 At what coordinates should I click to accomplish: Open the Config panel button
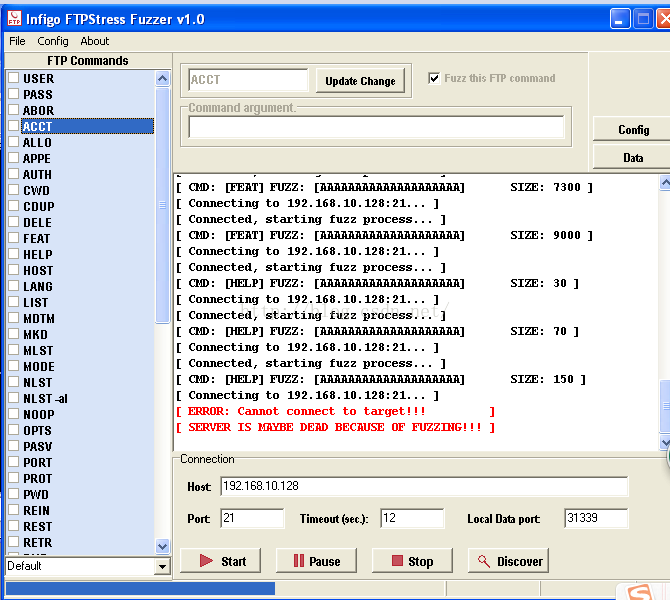point(633,129)
